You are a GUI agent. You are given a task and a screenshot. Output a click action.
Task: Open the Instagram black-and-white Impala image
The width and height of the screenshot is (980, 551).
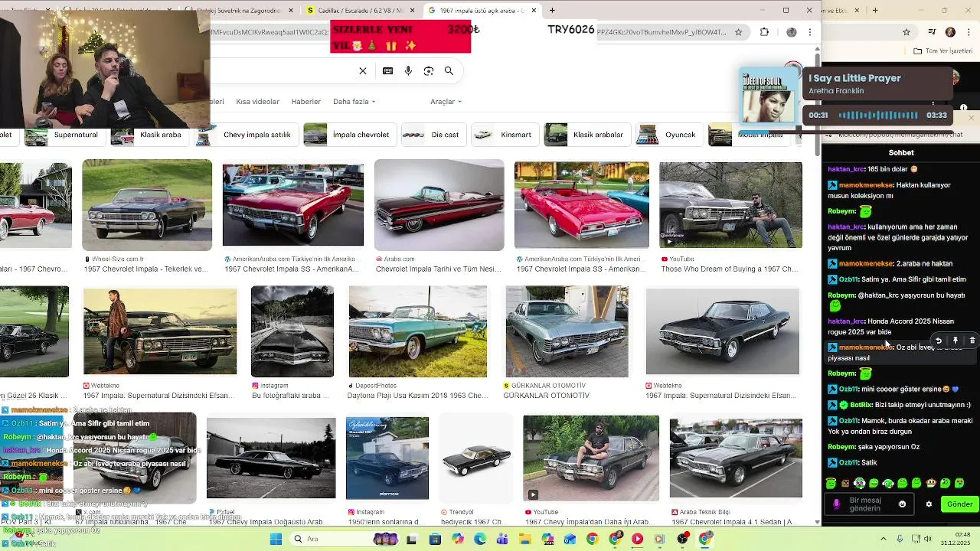pos(292,331)
